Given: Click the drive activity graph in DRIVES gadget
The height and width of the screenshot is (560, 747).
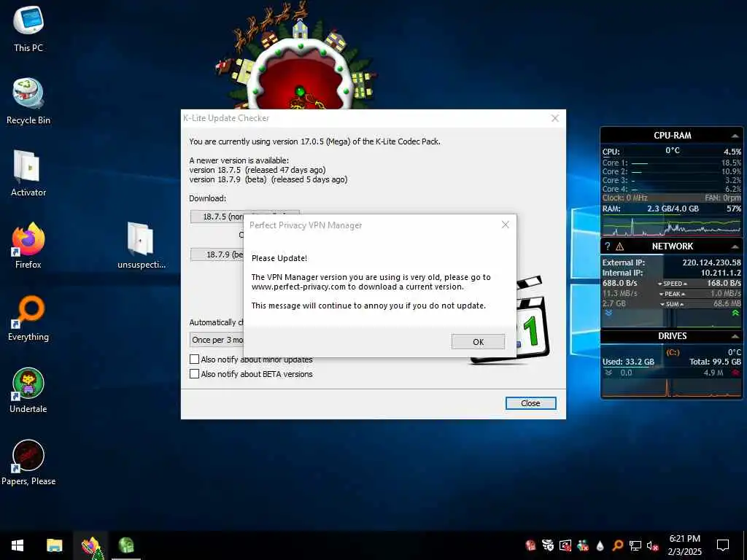Looking at the screenshot, I should [672, 387].
